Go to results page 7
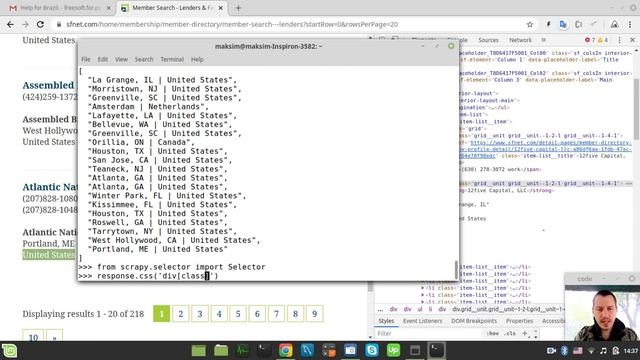The height and width of the screenshot is (360, 640). pyautogui.click(x=276, y=313)
